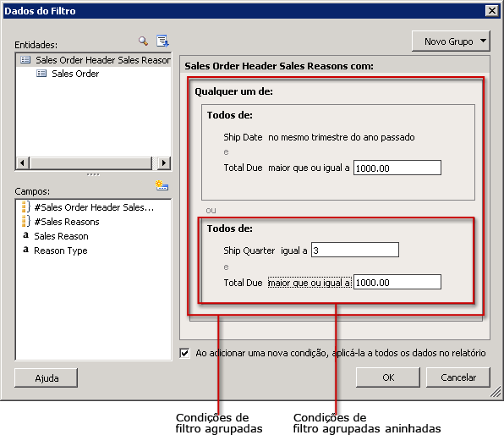This screenshot has width=504, height=435.
Task: Click the first maior que ou igual a operator
Action: coord(309,168)
